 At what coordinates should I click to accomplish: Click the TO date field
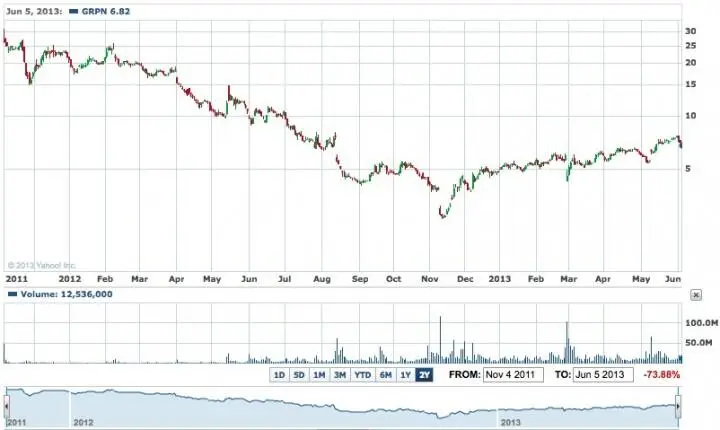pos(603,375)
